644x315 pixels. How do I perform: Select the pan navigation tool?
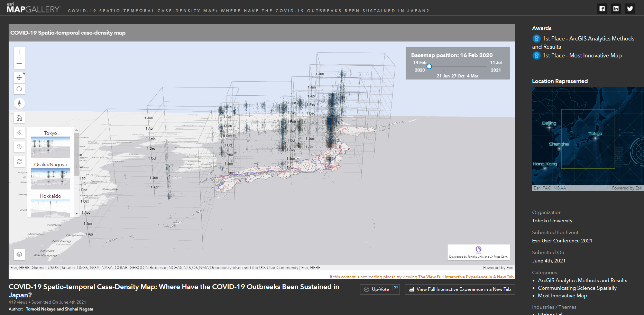tap(19, 78)
